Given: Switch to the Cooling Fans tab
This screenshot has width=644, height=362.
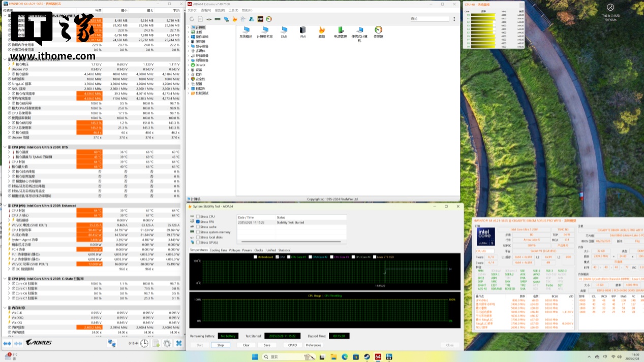Looking at the screenshot, I should (x=218, y=250).
